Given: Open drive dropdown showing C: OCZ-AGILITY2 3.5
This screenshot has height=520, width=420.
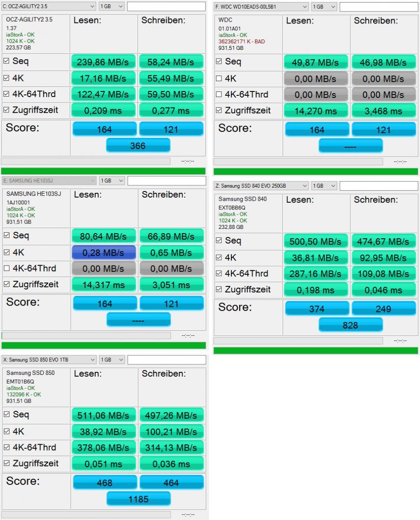Looking at the screenshot, I should 49,6.
